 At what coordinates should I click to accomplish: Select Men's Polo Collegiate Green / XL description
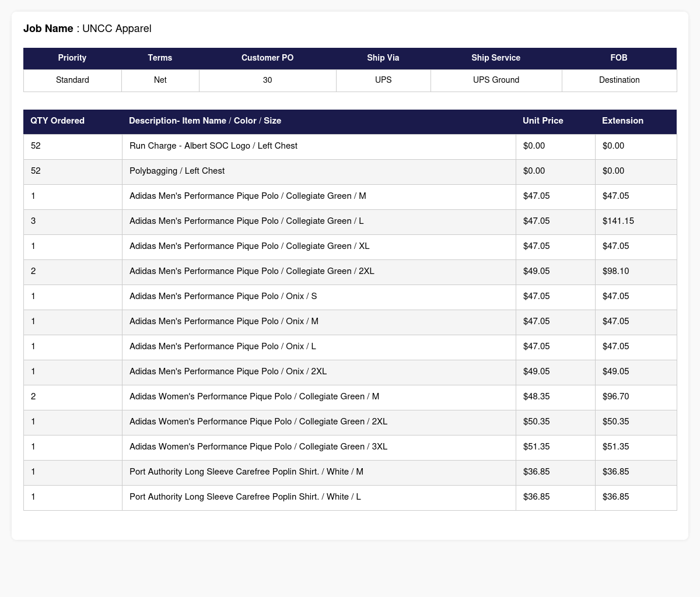tap(250, 246)
